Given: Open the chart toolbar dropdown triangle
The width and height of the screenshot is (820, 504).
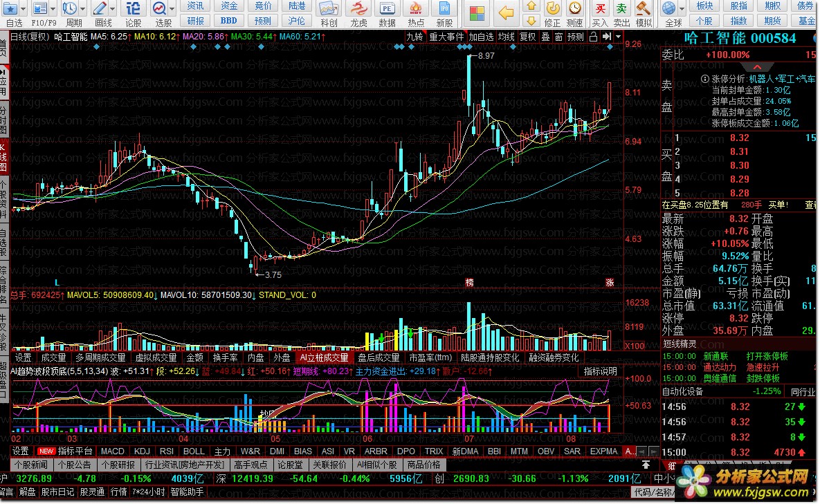Looking at the screenshot, I should [618, 37].
